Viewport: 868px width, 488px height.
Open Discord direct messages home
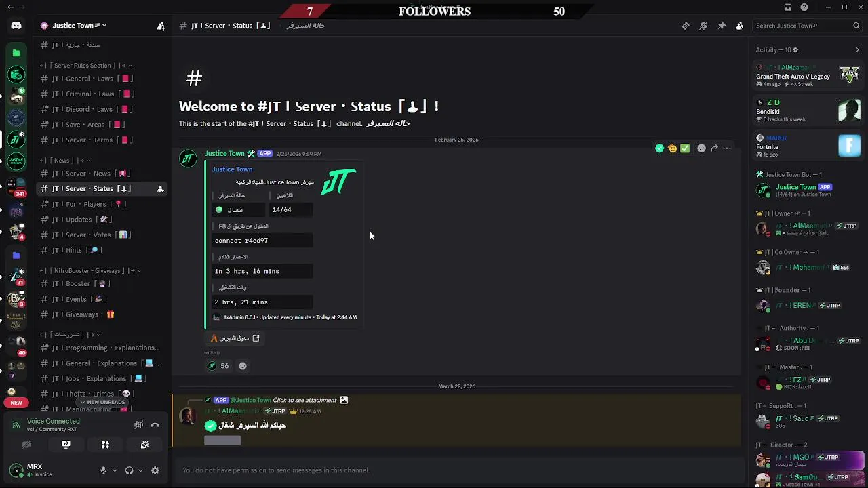[16, 26]
